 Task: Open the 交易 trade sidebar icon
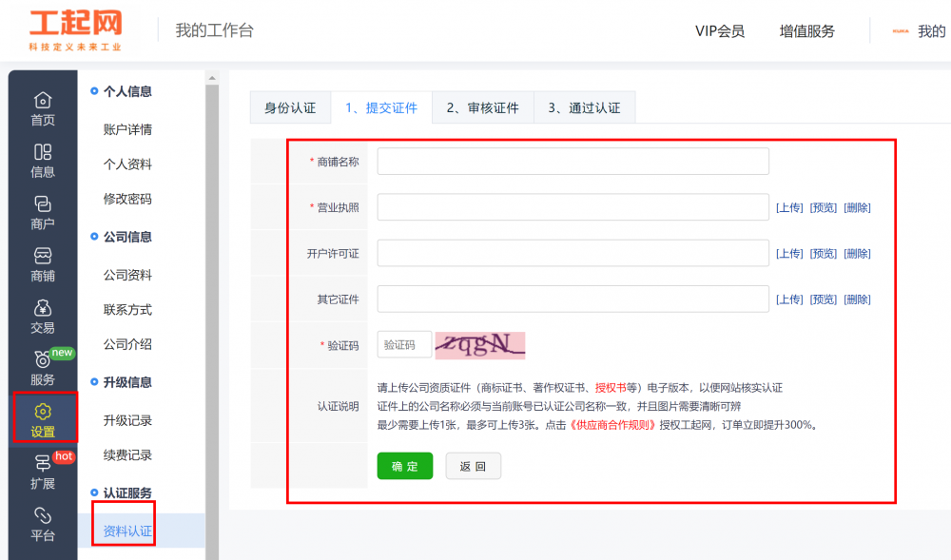pos(43,317)
